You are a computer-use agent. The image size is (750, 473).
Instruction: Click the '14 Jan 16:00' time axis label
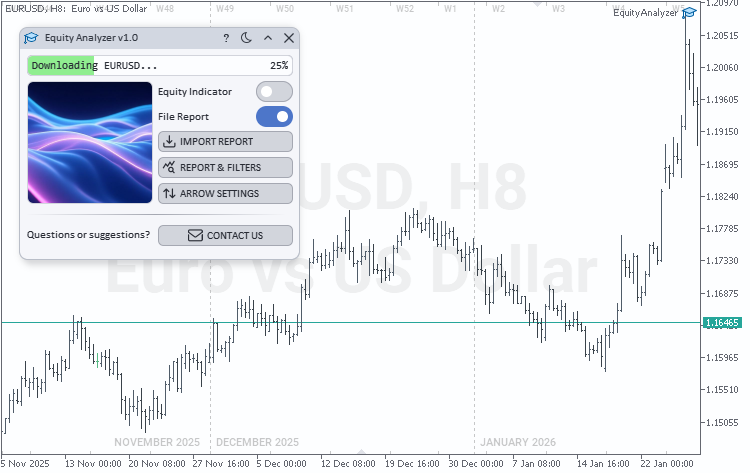(x=603, y=463)
